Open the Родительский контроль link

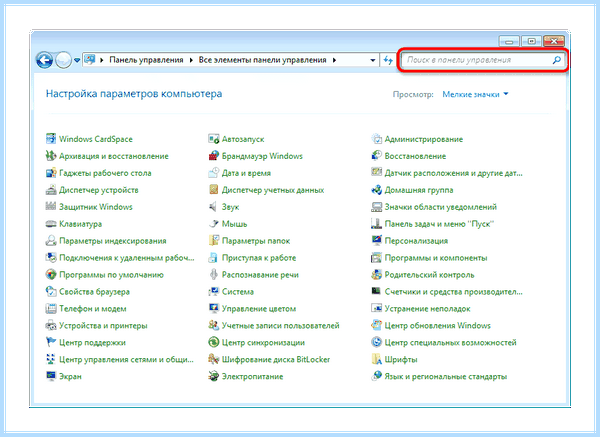point(429,275)
